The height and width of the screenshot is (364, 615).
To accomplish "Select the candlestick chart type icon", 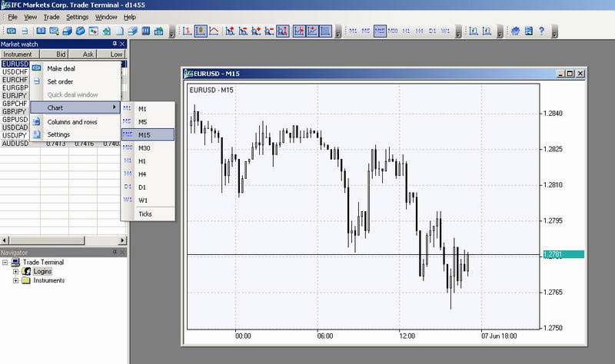I will click(200, 31).
